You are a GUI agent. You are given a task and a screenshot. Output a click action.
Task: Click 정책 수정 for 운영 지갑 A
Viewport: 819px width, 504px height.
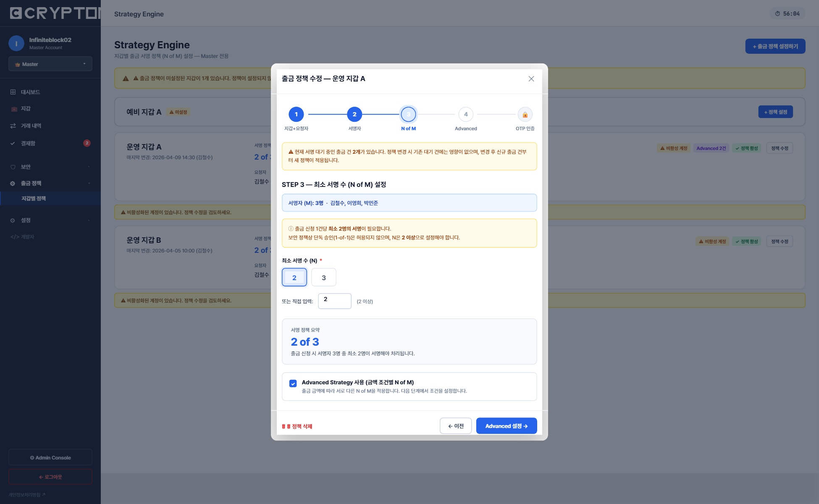[x=780, y=148]
